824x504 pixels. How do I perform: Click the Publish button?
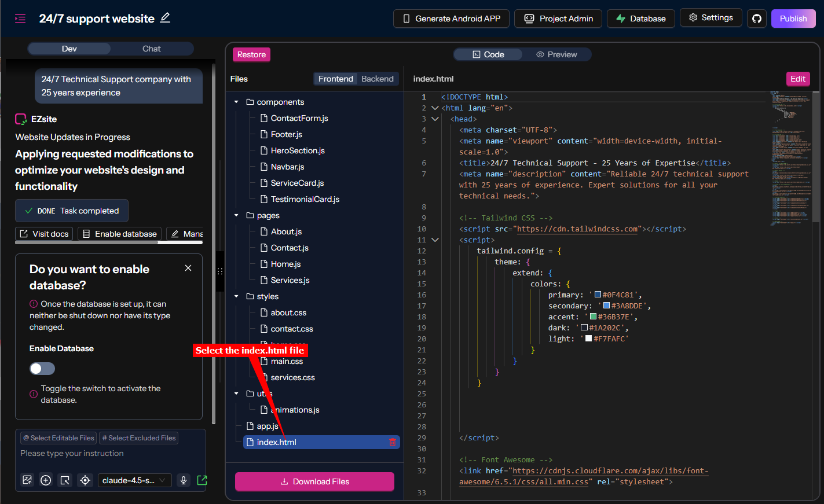[793, 19]
